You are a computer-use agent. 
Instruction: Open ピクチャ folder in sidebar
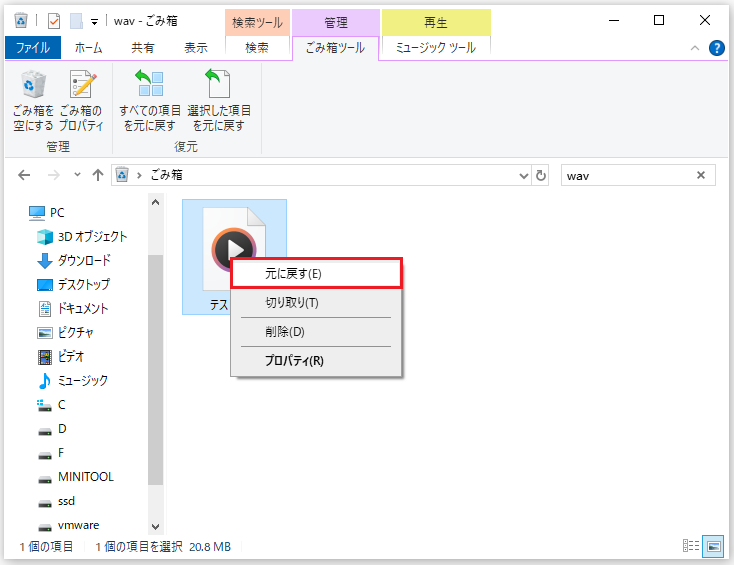point(66,333)
